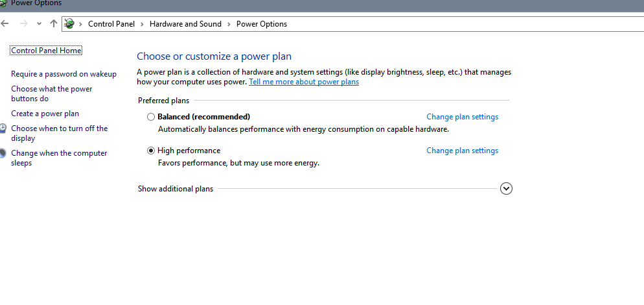Click the display clock icon in sidebar
644x305 pixels.
[3, 128]
